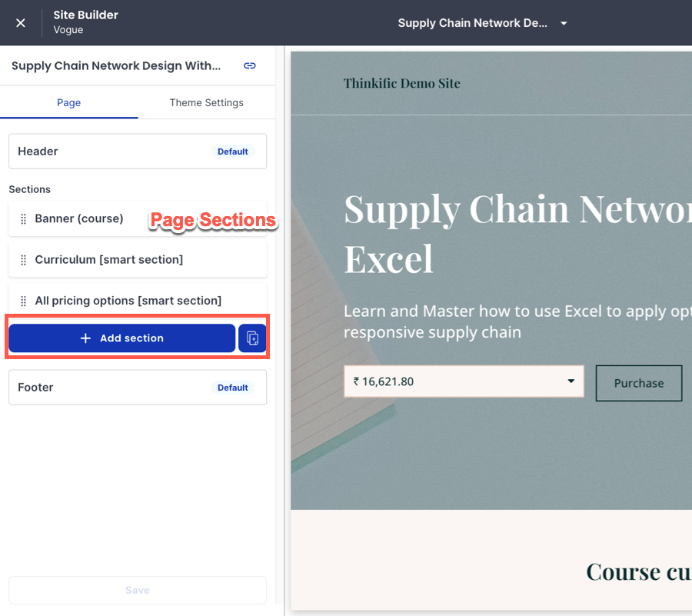
Task: Click the copy section icon button
Action: (252, 338)
